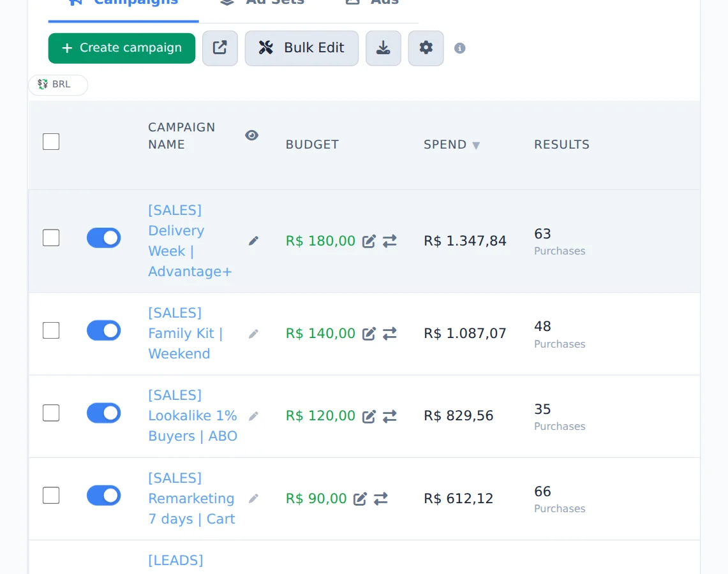Sort by the Spend column arrow
The height and width of the screenshot is (574, 728).
click(x=476, y=145)
